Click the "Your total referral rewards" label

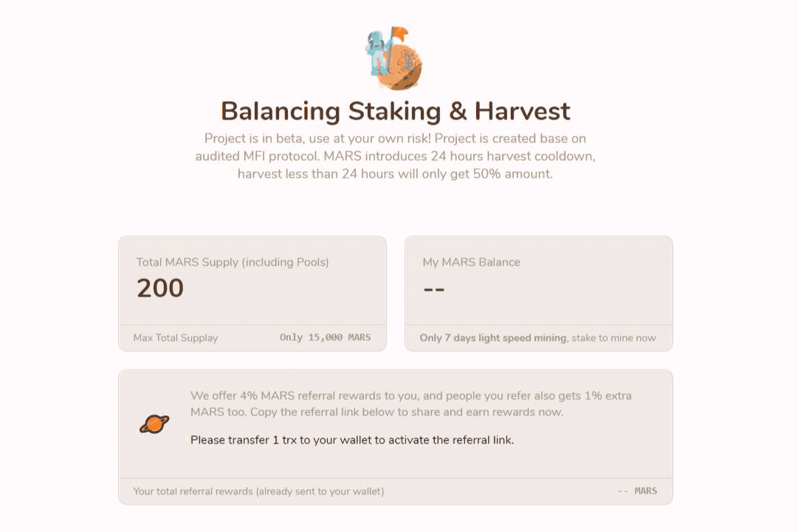pos(193,491)
